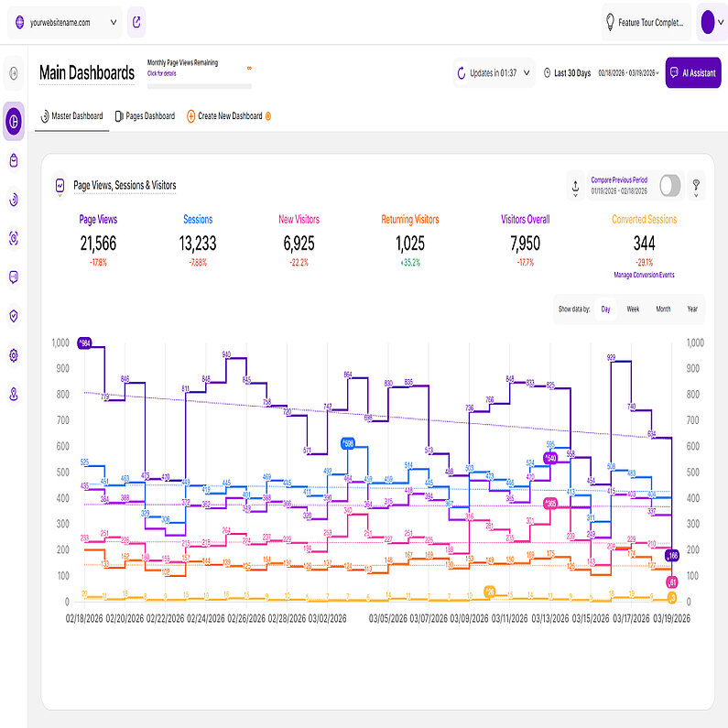Screen dimensions: 728x728
Task: Toggle Compare Previous Period switch
Action: [670, 186]
